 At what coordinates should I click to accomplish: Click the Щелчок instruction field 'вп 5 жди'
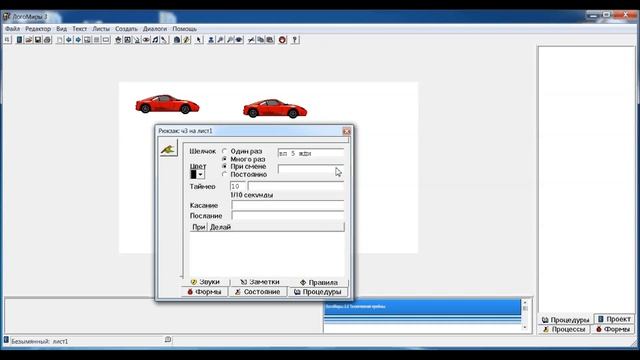(311, 153)
